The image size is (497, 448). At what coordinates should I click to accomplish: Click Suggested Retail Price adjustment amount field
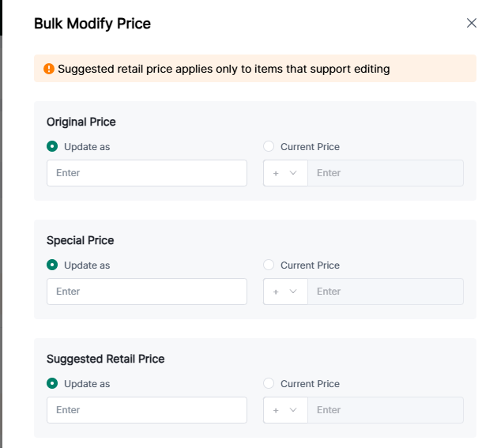(385, 410)
